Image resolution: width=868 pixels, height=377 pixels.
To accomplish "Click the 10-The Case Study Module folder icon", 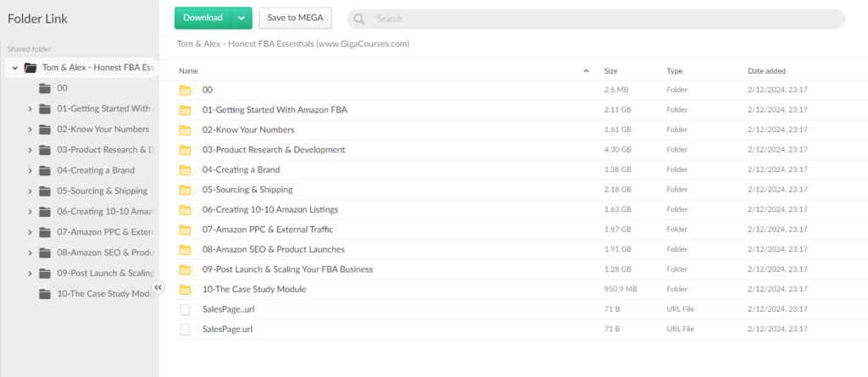I will click(185, 290).
